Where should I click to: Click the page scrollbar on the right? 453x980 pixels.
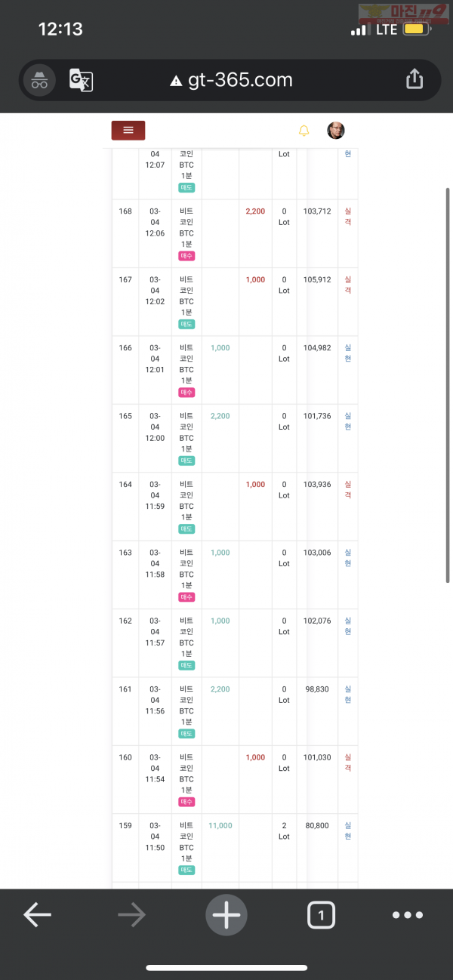point(448,385)
